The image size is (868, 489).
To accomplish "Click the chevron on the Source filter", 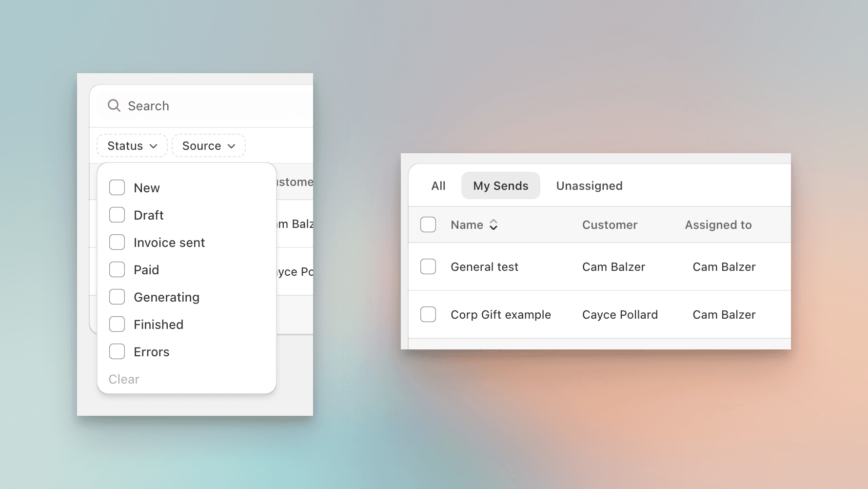I will (x=232, y=145).
